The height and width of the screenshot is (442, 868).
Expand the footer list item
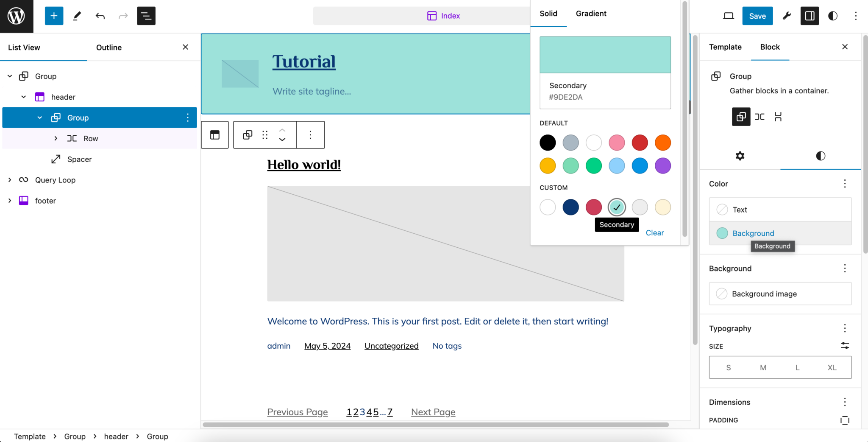click(10, 200)
